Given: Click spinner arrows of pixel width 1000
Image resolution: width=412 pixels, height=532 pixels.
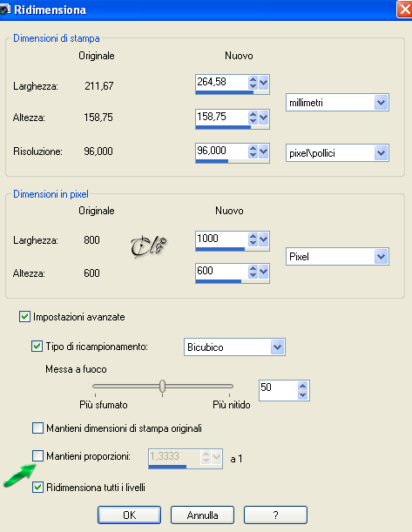Looking at the screenshot, I should pyautogui.click(x=253, y=239).
